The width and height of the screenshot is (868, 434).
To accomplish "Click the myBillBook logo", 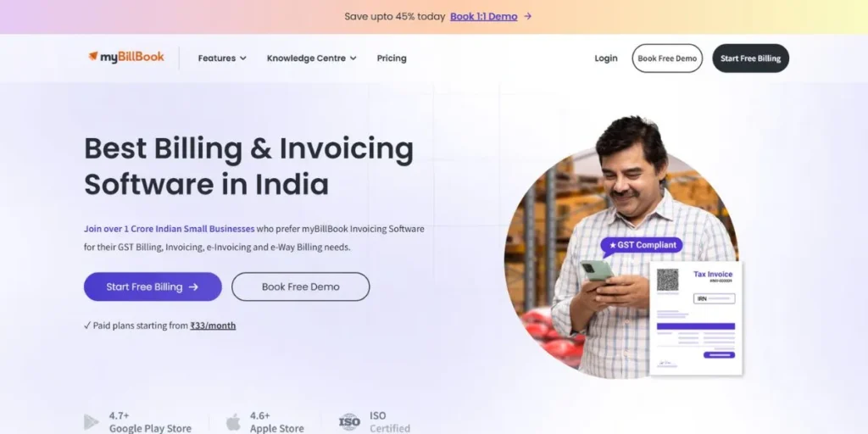I will (126, 57).
